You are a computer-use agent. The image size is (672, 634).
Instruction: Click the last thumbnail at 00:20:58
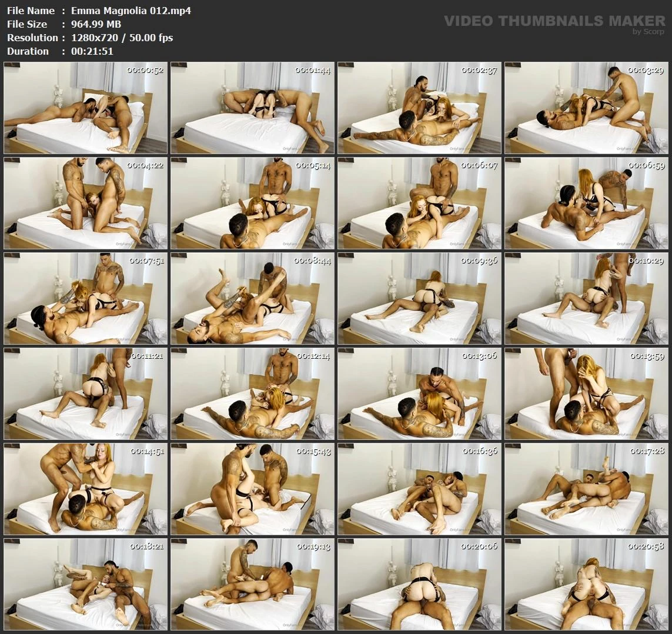[x=586, y=585]
